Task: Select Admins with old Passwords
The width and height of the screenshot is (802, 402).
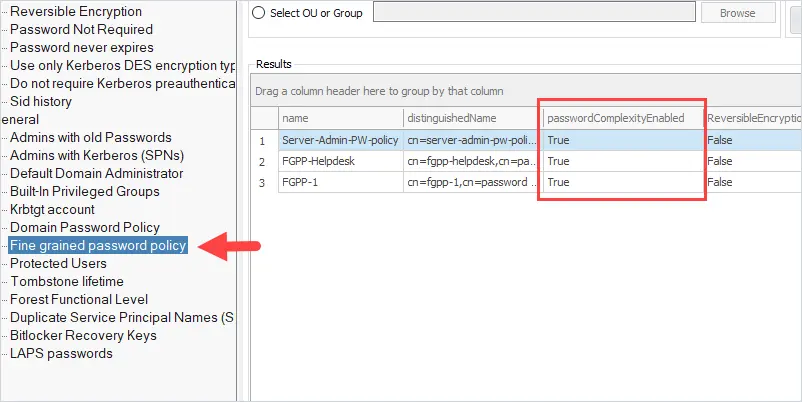Action: (91, 137)
